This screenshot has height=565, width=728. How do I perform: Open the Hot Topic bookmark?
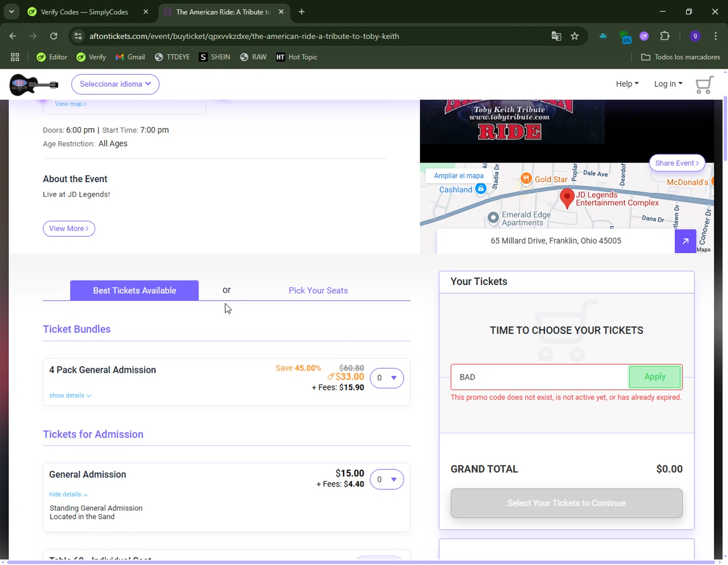point(297,57)
